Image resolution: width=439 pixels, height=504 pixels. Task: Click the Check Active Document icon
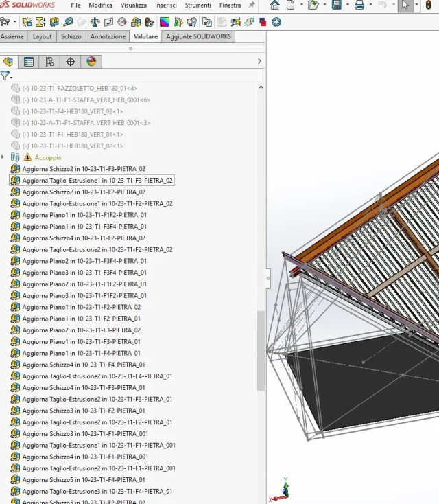coord(207,22)
